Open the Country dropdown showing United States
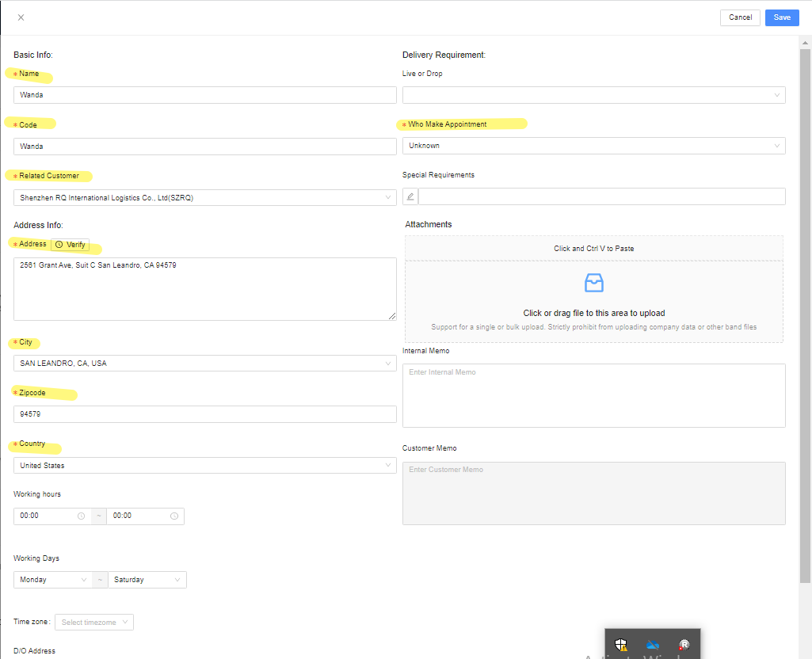The image size is (812, 659). [204, 466]
